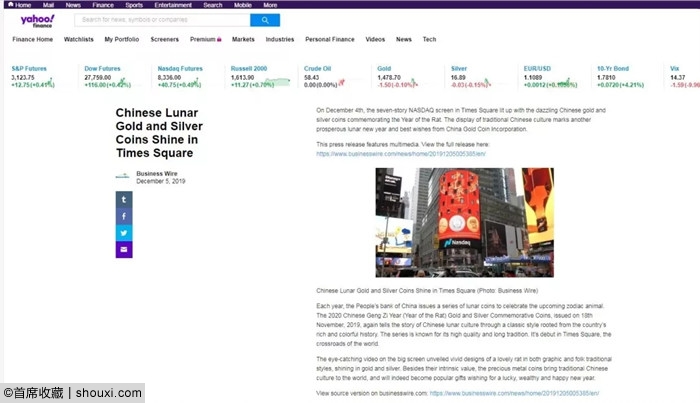Focus the news and symbols search box
Image resolution: width=700 pixels, height=403 pixels.
coord(162,20)
